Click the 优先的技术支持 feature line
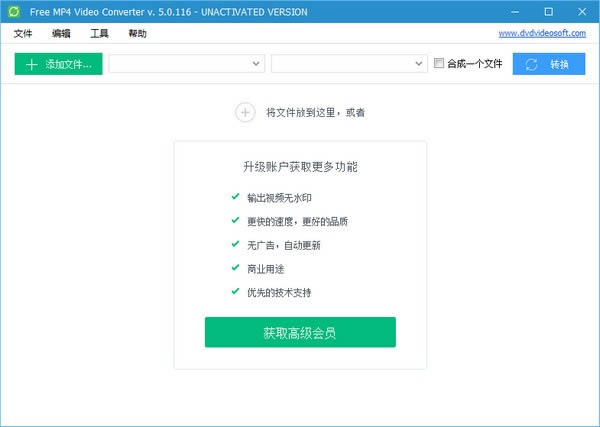This screenshot has height=427, width=600. pos(279,293)
